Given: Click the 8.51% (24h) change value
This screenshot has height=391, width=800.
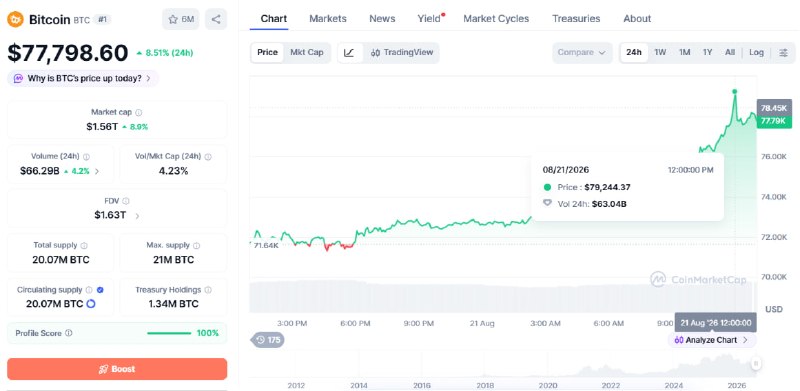Looking at the screenshot, I should tap(165, 53).
